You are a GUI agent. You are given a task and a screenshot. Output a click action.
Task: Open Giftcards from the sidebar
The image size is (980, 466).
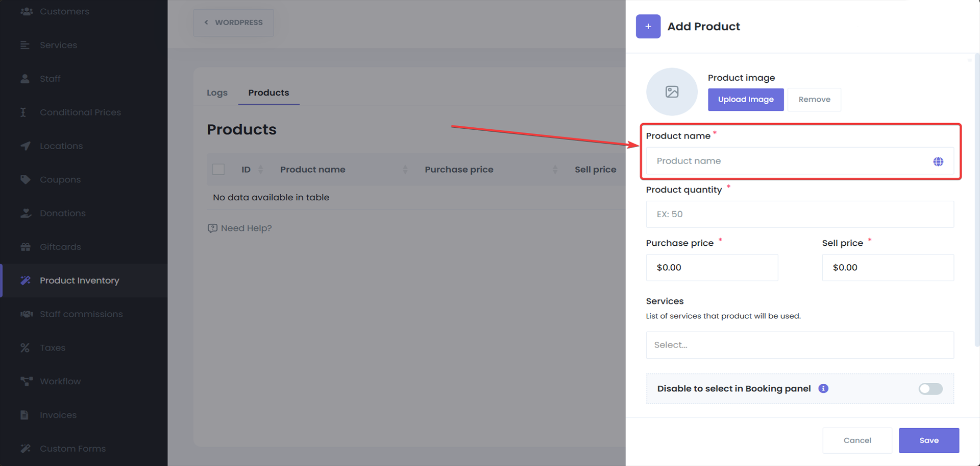(x=60, y=247)
